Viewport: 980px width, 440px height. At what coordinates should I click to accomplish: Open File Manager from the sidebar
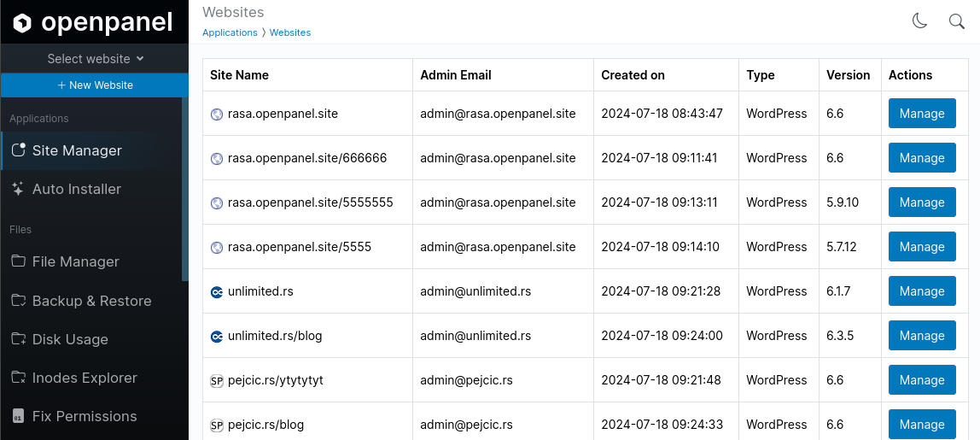[x=92, y=261]
